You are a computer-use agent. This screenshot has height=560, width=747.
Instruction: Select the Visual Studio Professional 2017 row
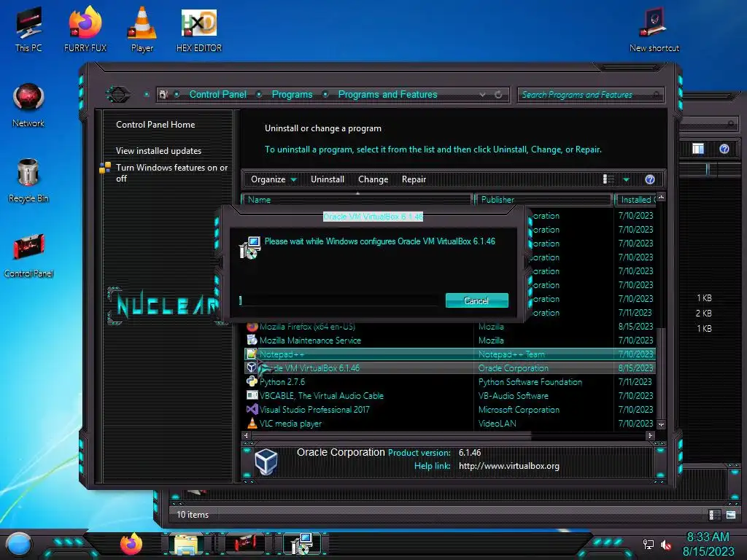(449, 409)
